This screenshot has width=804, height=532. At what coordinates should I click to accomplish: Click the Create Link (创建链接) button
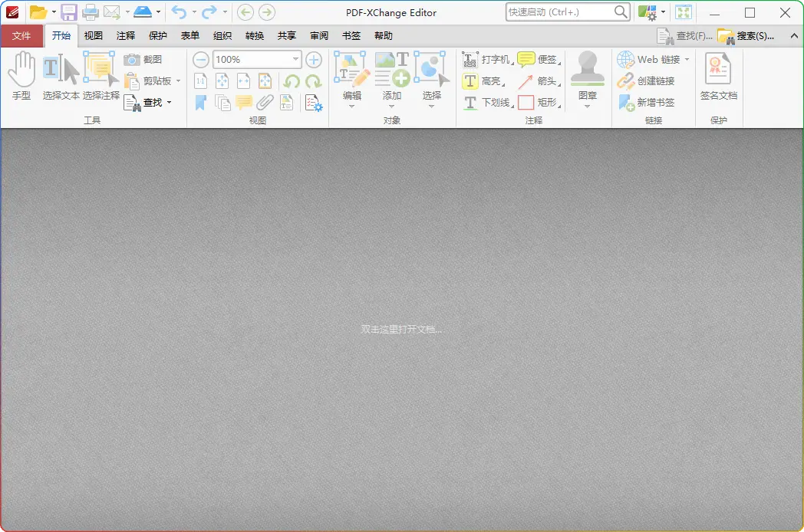click(647, 81)
